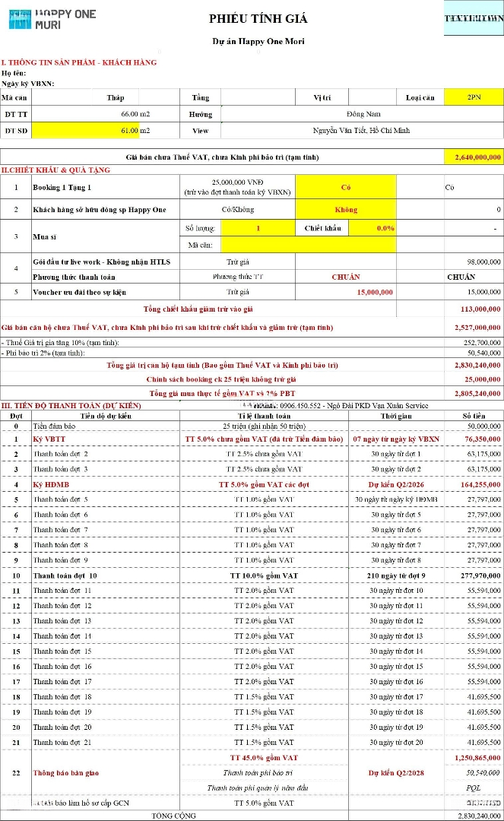
Task: Open the Phương thức thanh toán CHUẨN selector
Action: (x=345, y=277)
